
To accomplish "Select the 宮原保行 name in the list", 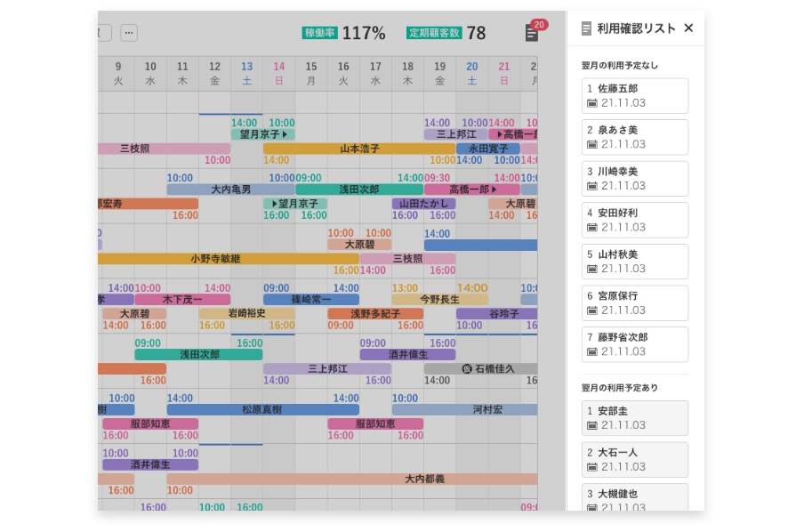I will (x=618, y=296).
